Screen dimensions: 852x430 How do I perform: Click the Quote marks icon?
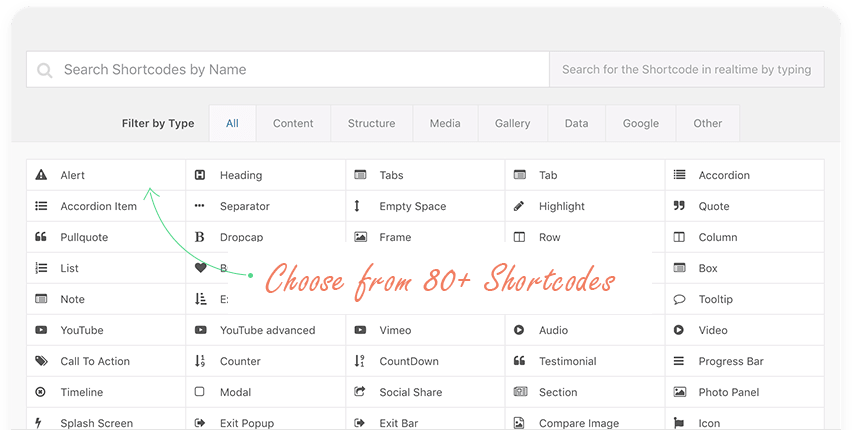(679, 205)
